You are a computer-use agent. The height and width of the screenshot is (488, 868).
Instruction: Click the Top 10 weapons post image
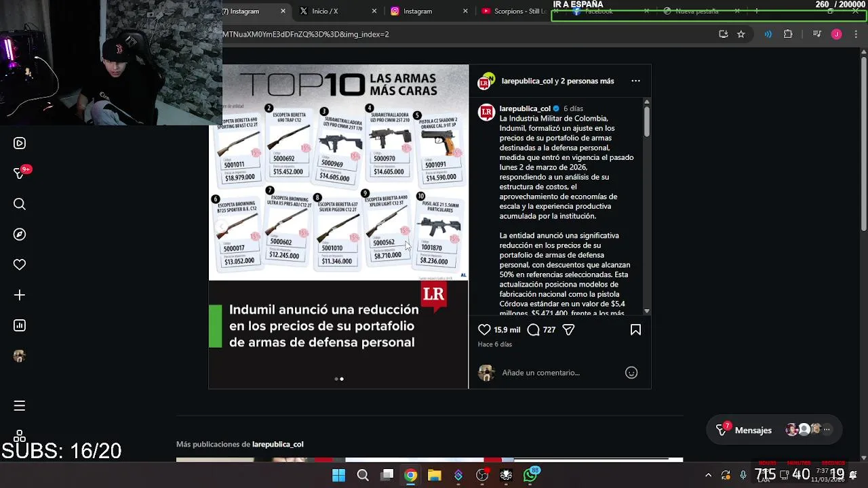pyautogui.click(x=338, y=226)
